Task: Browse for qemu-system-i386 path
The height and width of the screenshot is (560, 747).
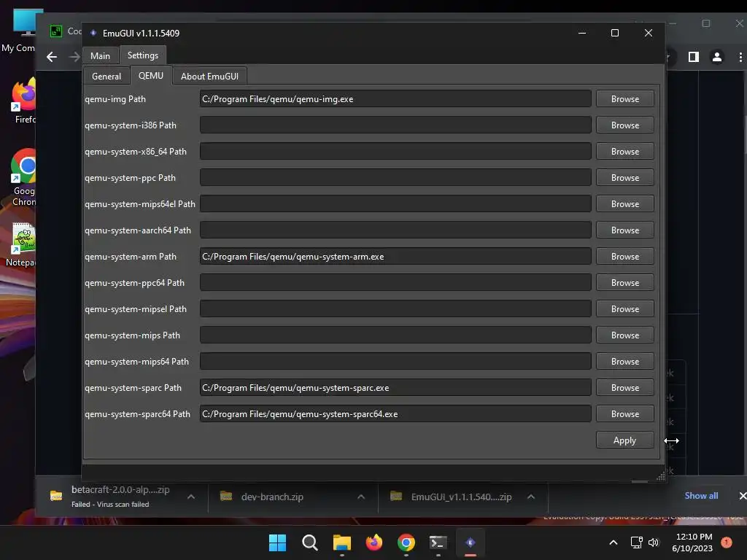Action: pos(624,125)
